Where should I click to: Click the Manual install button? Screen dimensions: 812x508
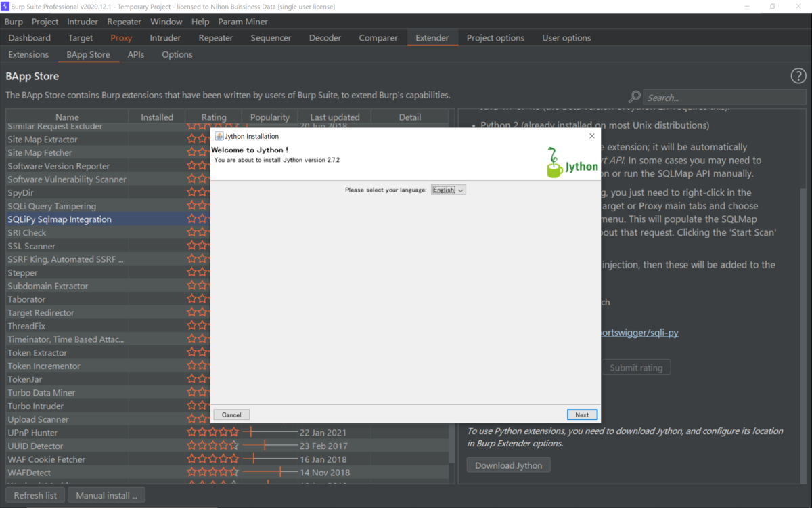106,495
